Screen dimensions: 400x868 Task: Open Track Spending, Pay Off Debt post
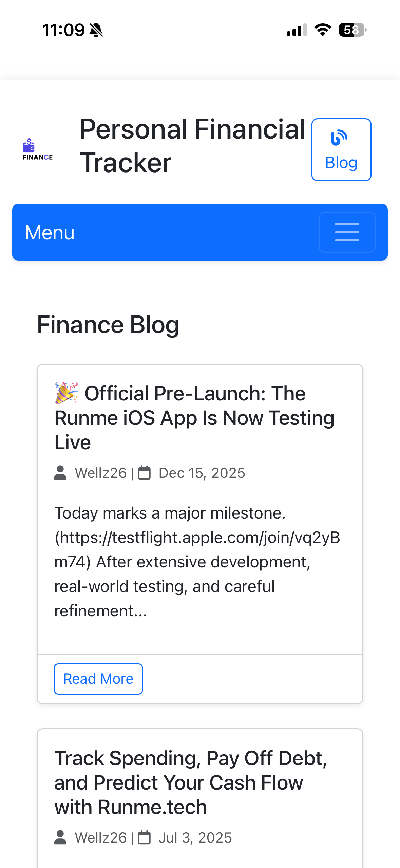(x=191, y=782)
